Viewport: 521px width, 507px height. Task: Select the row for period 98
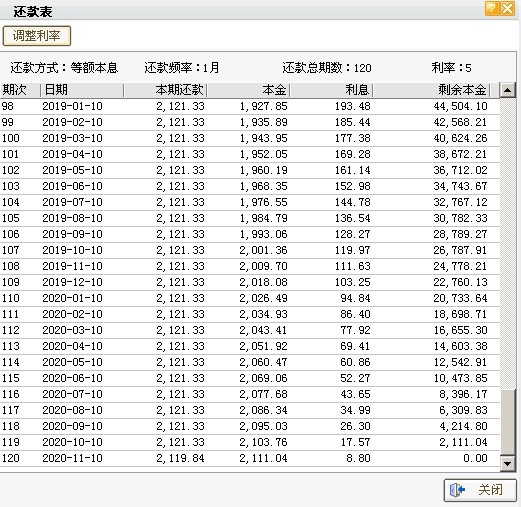point(250,106)
